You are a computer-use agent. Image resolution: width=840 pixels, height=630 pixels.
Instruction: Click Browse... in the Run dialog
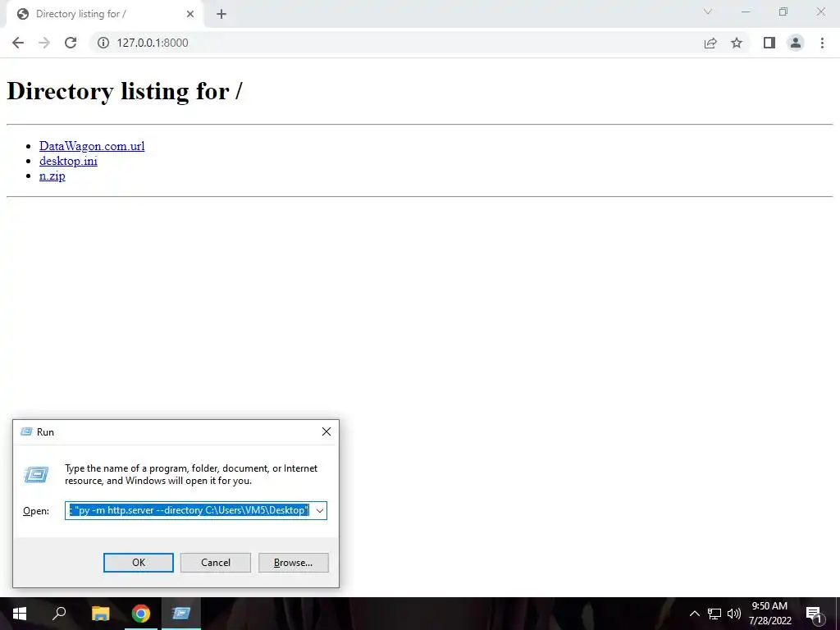(293, 563)
